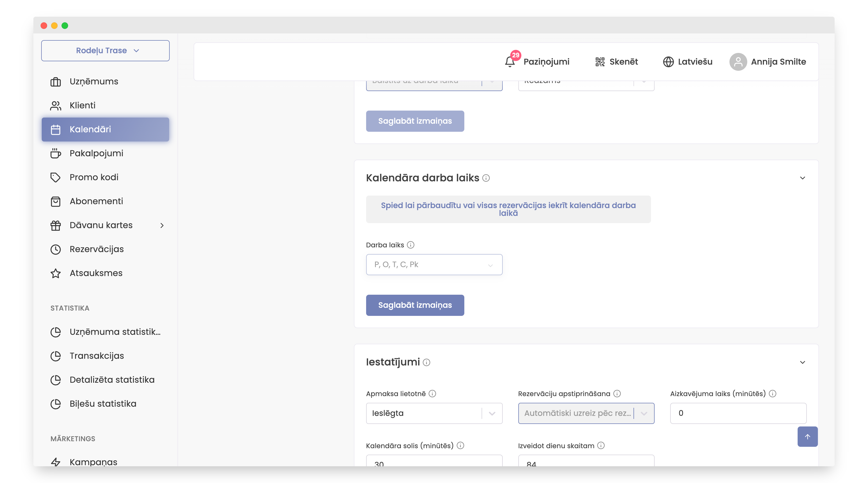Expand the Dāvanu kartes submenu arrow
The width and height of the screenshot is (868, 483).
coord(162,225)
